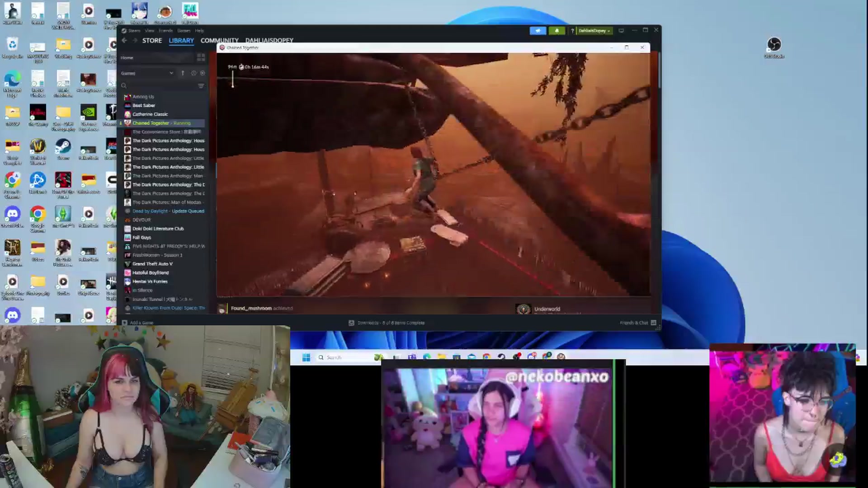Enter Big Picture mode via monitor icon
Screen dimensions: 868x488
coord(621,31)
